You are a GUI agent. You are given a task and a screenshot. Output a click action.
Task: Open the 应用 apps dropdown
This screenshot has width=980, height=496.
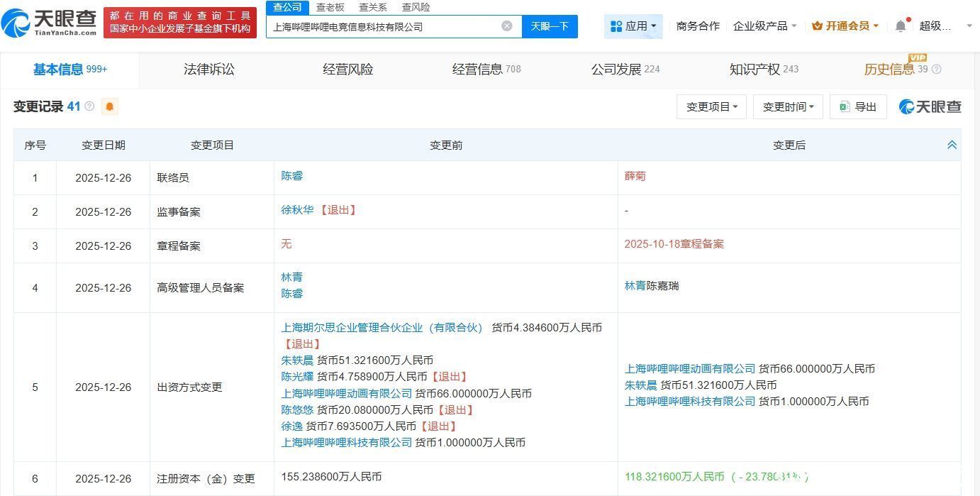coord(633,26)
